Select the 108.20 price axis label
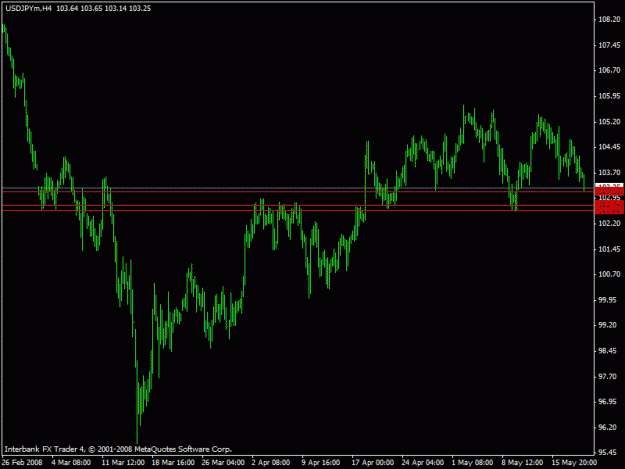The height and width of the screenshot is (469, 625). tap(609, 20)
